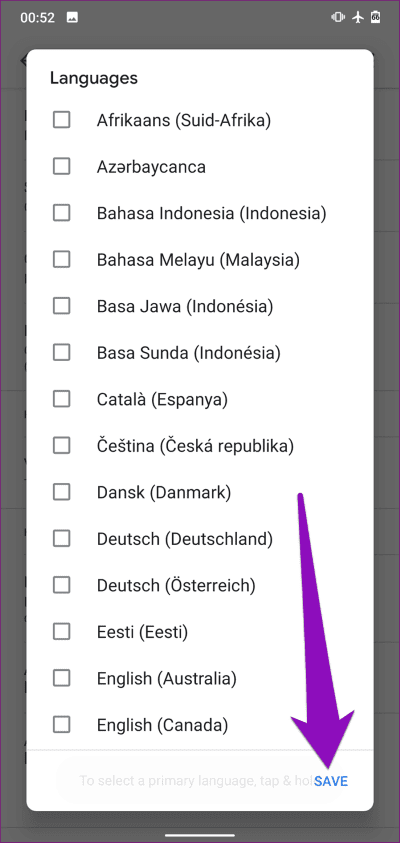
Task: Select the Deutsch (Deutschland) checkbox
Action: pos(61,538)
